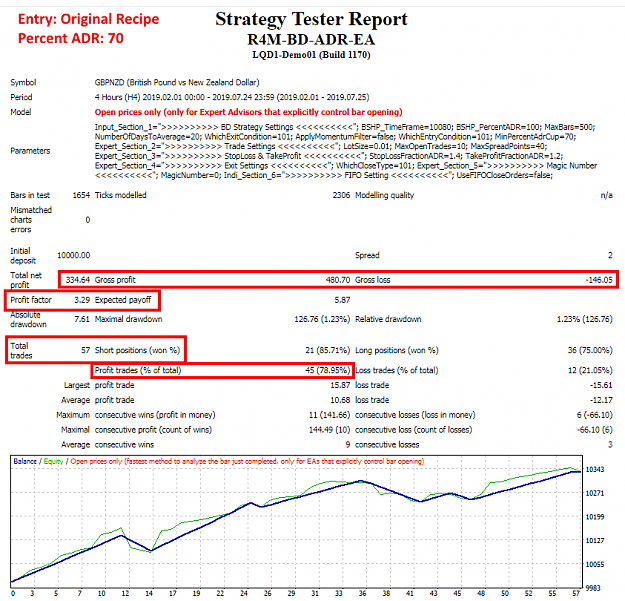625x601 pixels.
Task: Click the largest loss trade value -15.61
Action: pyautogui.click(x=601, y=385)
